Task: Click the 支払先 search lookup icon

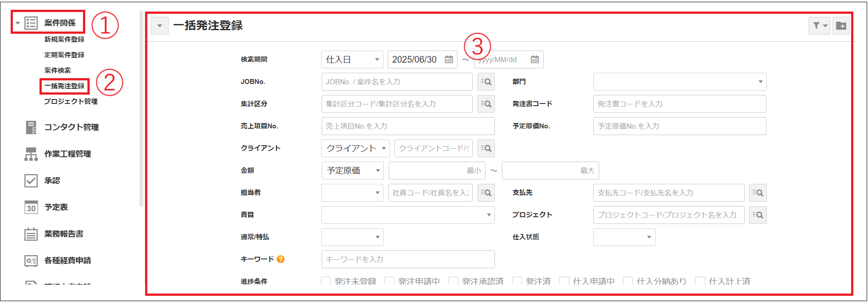Action: pyautogui.click(x=758, y=193)
